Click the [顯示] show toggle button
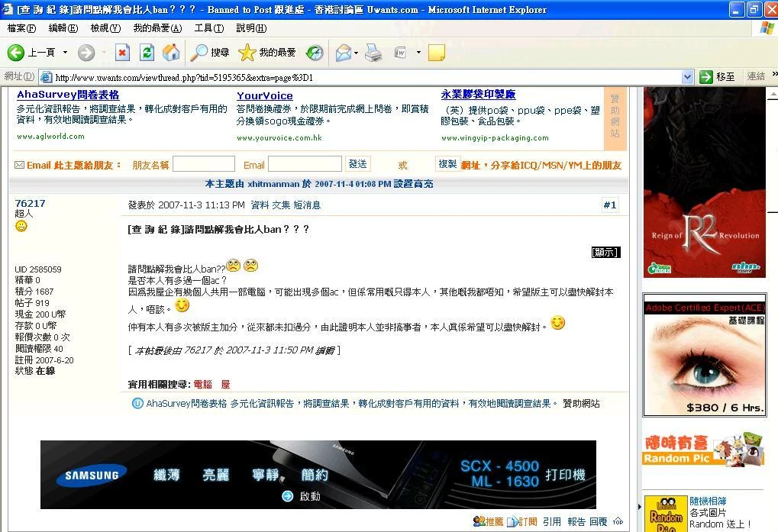The height and width of the screenshot is (532, 778). (x=605, y=253)
